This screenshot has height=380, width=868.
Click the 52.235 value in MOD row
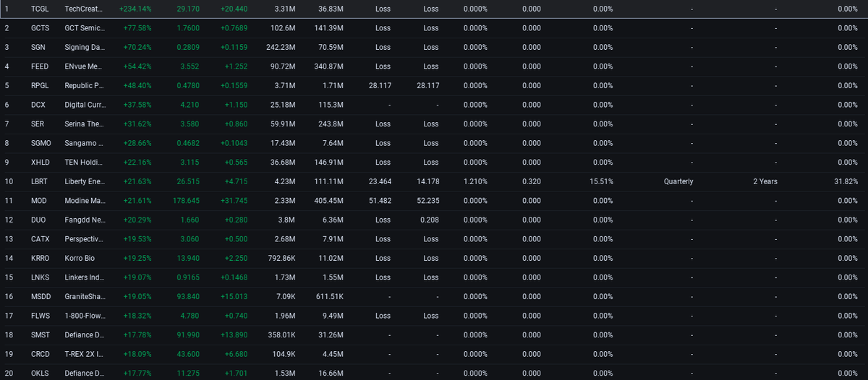click(x=427, y=200)
